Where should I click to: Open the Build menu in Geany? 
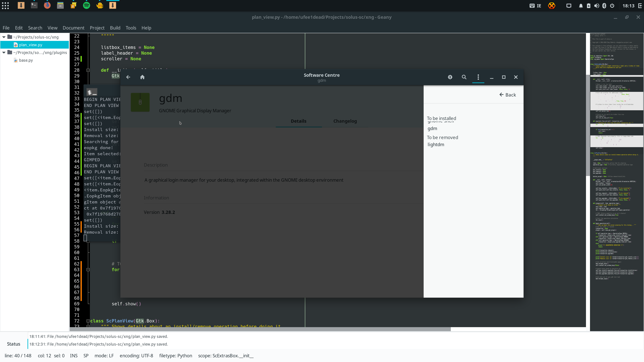(x=115, y=28)
